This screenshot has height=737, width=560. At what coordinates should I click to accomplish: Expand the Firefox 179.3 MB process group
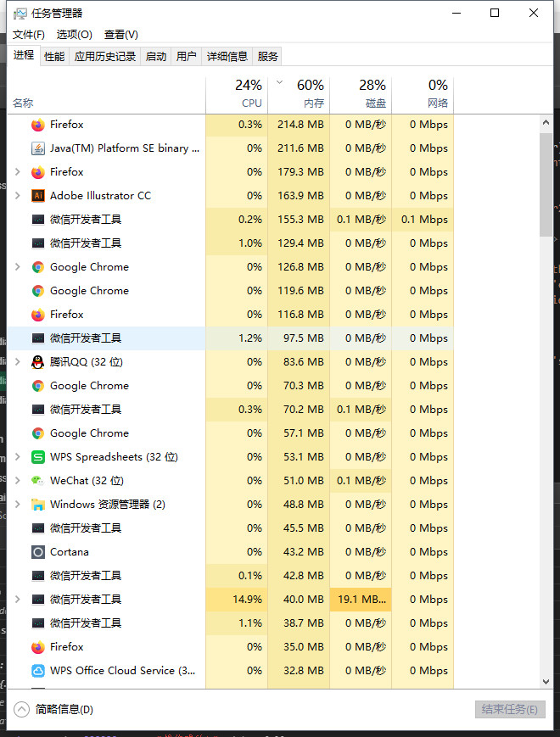point(18,172)
